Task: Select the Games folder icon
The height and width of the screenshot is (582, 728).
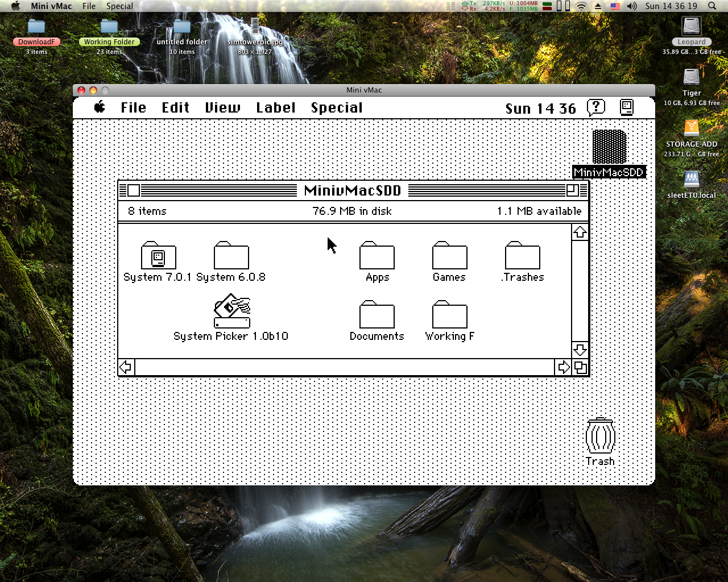Action: pos(449,256)
